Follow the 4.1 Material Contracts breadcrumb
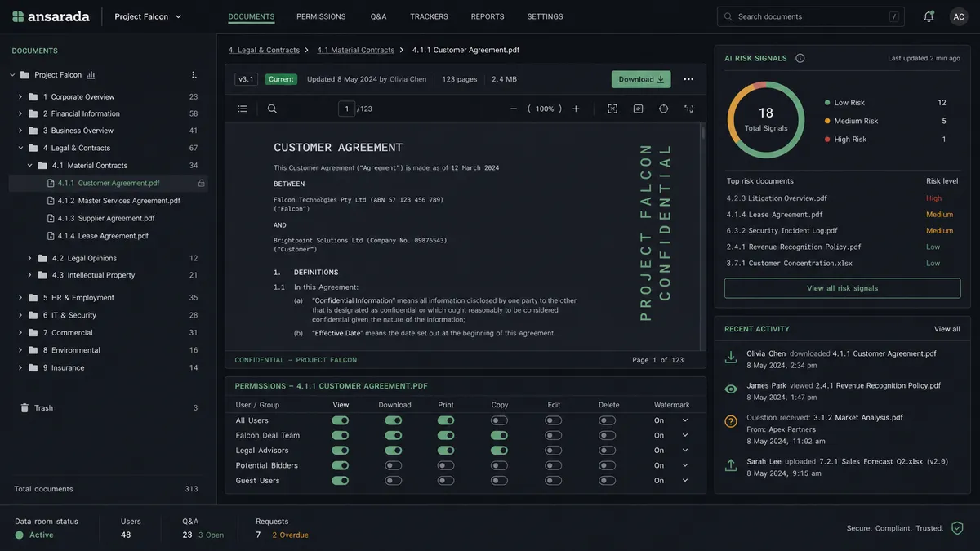 [355, 50]
